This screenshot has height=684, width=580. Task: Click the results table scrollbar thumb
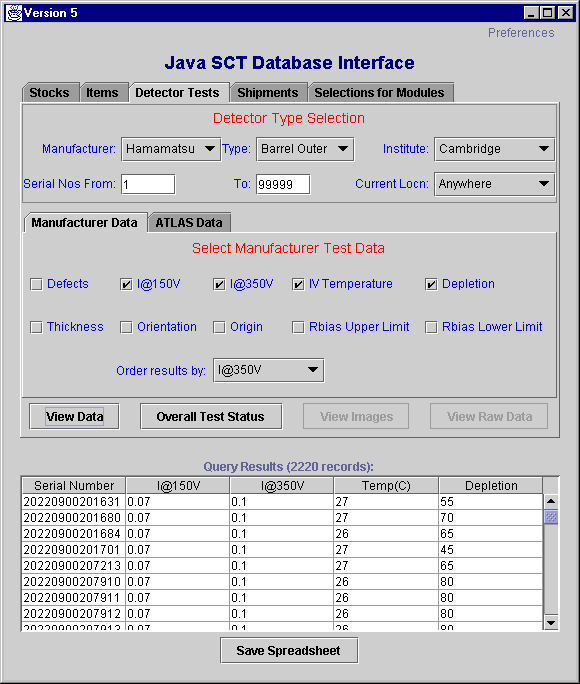551,517
